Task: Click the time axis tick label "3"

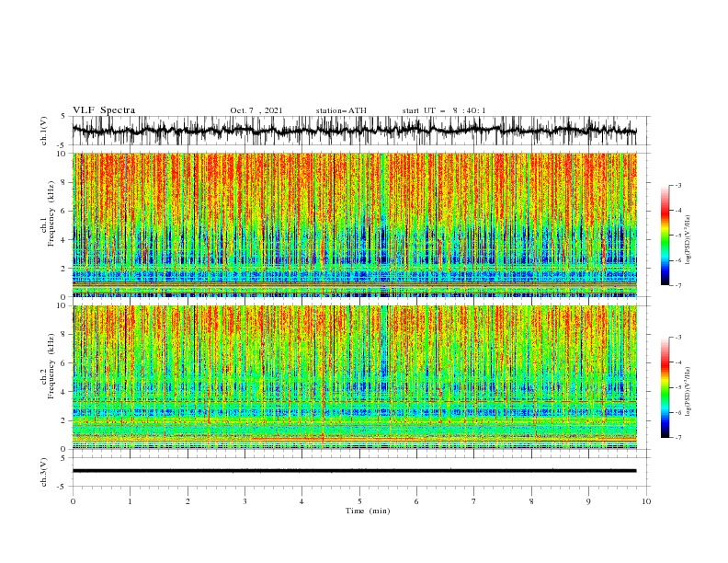Action: tap(245, 501)
